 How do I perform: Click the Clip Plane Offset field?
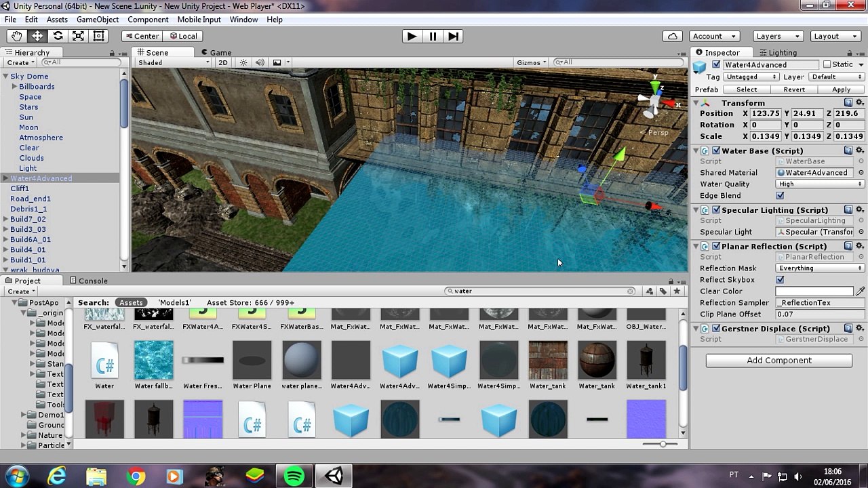(820, 314)
